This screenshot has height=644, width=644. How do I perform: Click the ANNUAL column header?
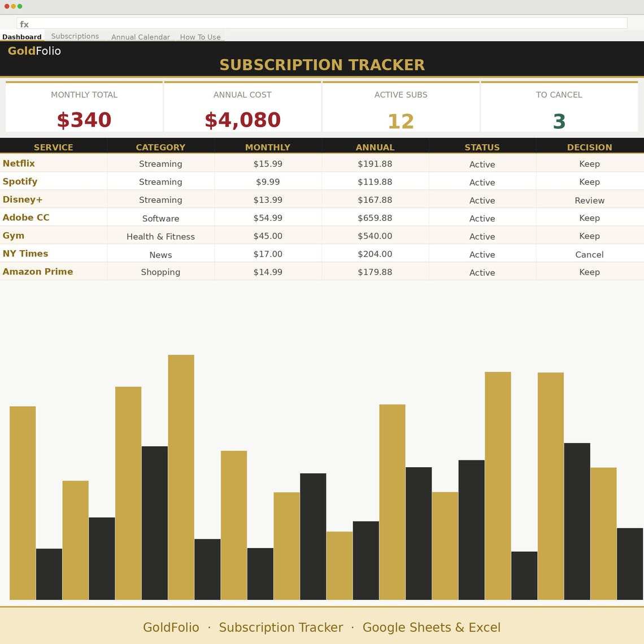[x=375, y=147]
